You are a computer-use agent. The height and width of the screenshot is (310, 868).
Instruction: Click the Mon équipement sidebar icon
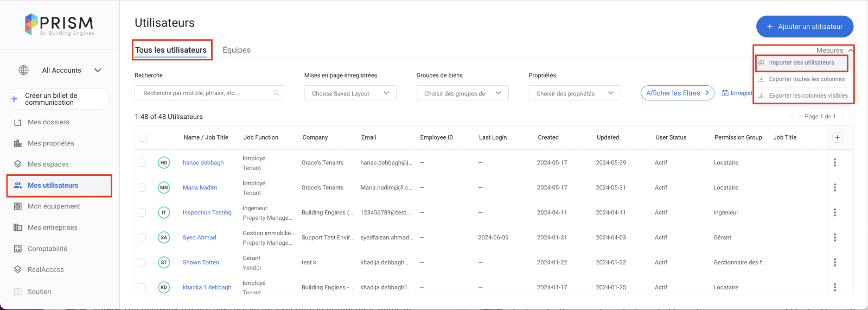(18, 206)
